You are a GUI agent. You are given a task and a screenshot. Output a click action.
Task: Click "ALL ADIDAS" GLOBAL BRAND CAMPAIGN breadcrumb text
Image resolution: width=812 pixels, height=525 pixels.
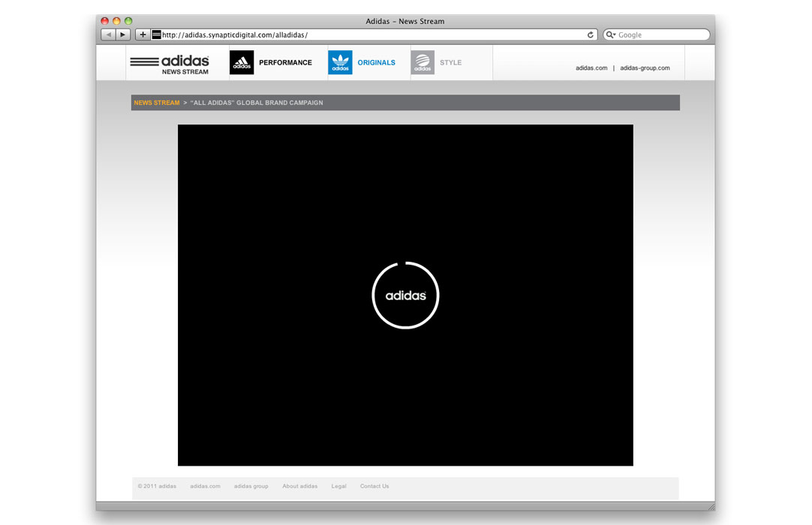pyautogui.click(x=257, y=103)
